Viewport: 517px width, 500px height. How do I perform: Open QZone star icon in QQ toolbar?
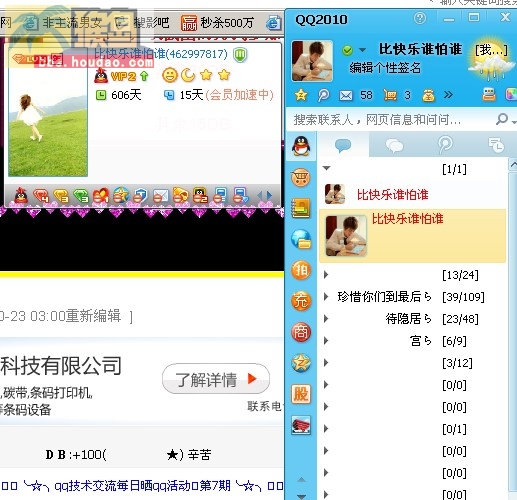(301, 95)
